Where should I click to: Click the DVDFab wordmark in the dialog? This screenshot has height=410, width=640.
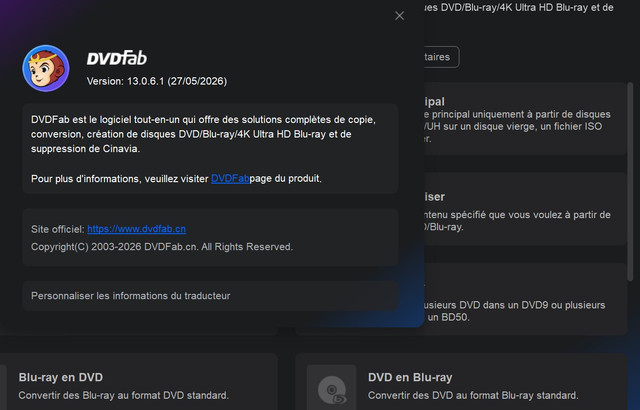click(x=117, y=58)
